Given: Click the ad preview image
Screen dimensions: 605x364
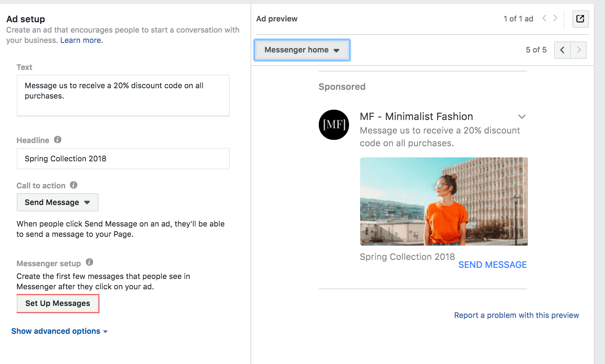Looking at the screenshot, I should 444,201.
